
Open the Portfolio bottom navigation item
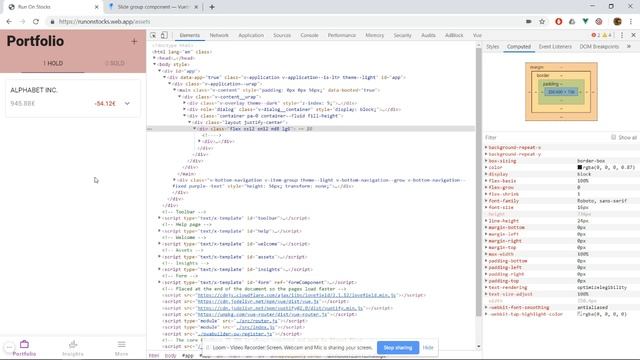[24, 348]
